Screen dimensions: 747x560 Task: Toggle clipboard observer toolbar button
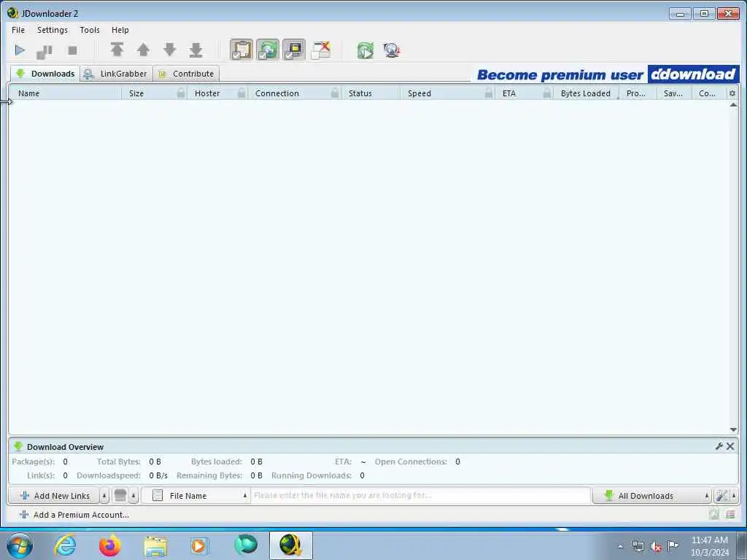(x=241, y=50)
